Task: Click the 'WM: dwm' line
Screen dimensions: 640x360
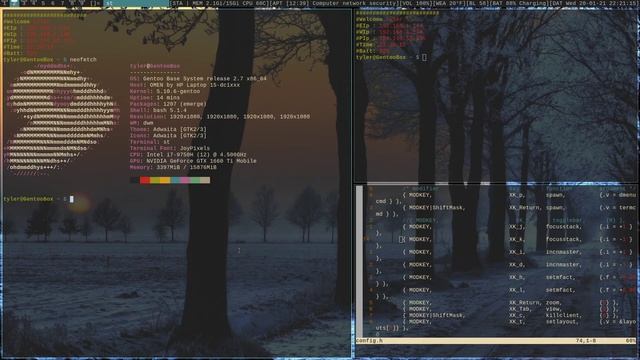Action: click(142, 123)
